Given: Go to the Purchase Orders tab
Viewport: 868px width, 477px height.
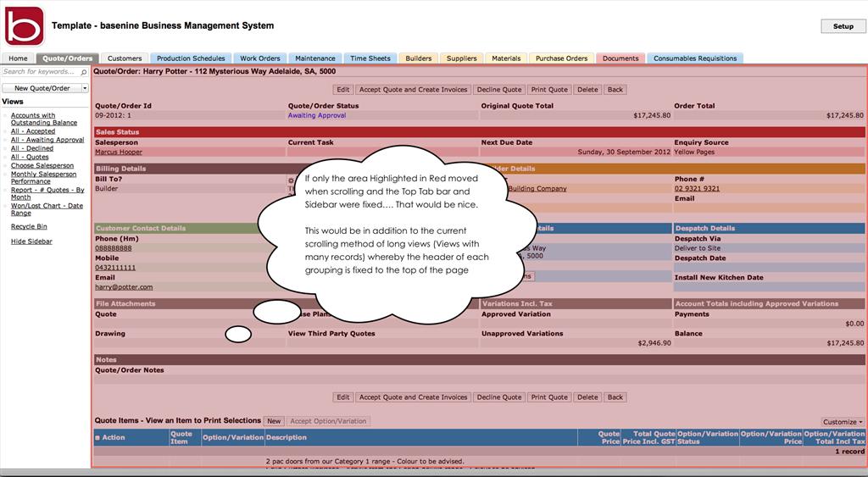Looking at the screenshot, I should (561, 58).
